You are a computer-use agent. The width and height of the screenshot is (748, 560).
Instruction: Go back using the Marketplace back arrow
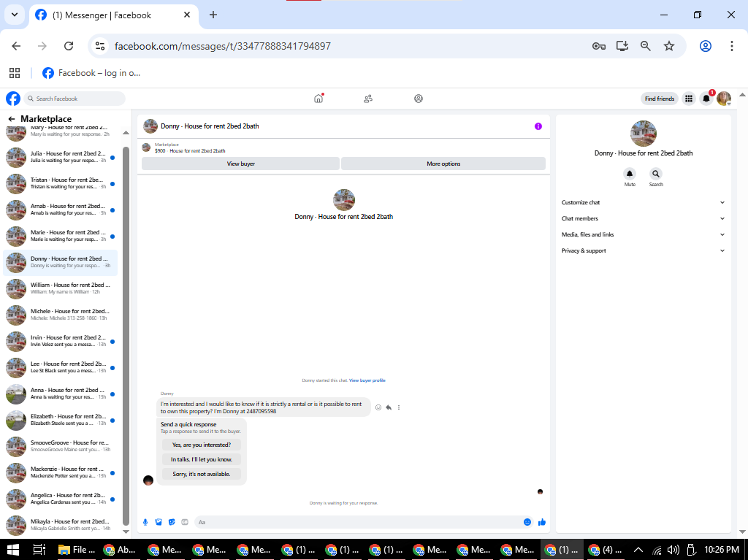12,119
